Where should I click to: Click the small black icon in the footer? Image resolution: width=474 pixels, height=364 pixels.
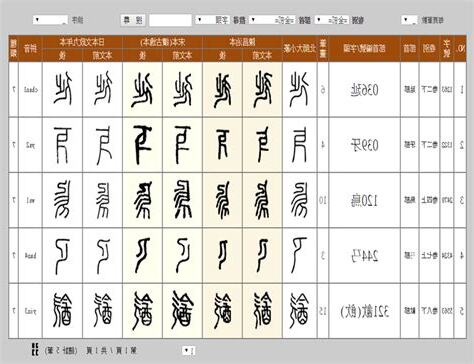pos(34,349)
